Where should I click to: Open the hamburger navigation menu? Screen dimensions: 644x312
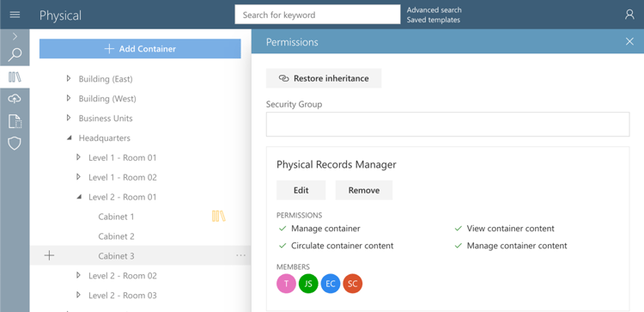coord(15,15)
